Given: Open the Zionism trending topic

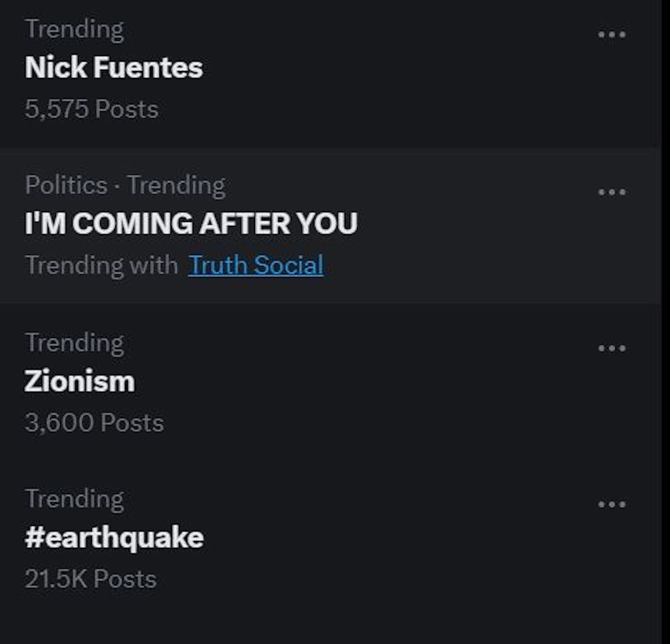Looking at the screenshot, I should (80, 381).
